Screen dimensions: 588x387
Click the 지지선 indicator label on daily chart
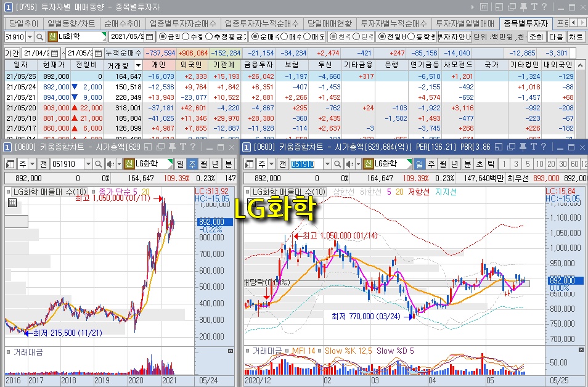(446, 192)
